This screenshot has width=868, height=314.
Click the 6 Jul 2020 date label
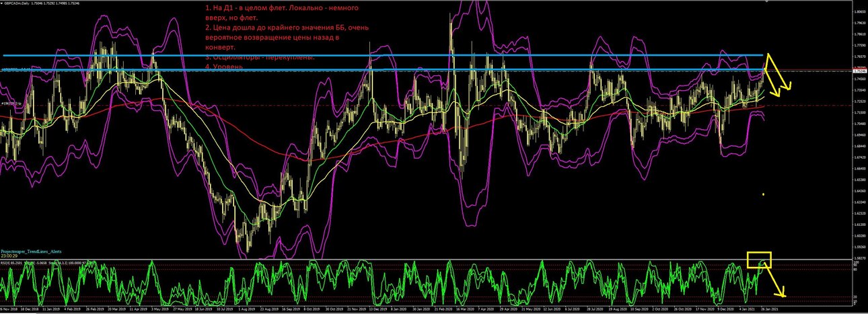[573, 309]
